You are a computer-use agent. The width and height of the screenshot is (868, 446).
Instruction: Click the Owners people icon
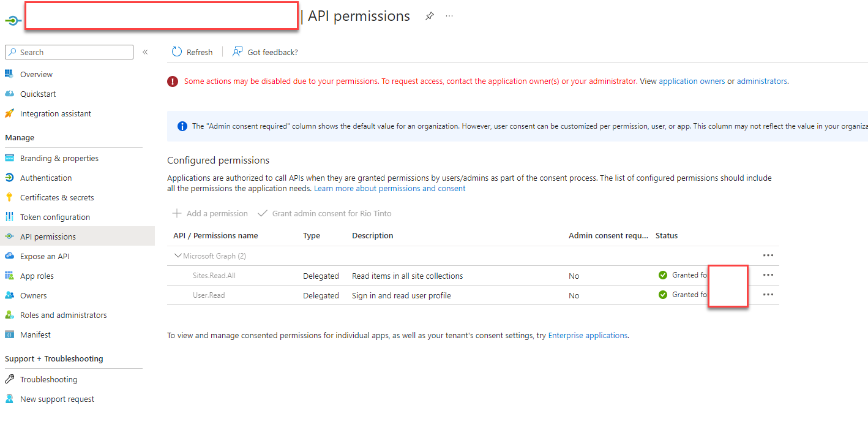(x=9, y=295)
